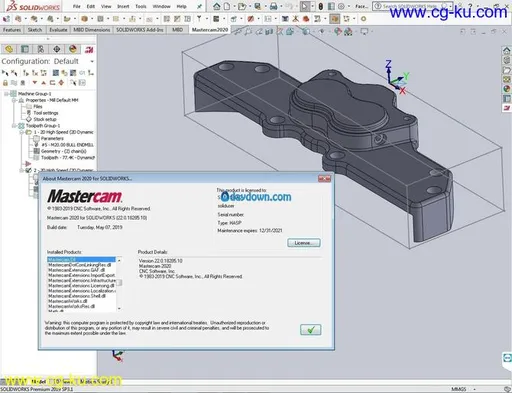Screen dimensions: 512x393
Task: Select Stock setup in the tree
Action: (x=45, y=119)
